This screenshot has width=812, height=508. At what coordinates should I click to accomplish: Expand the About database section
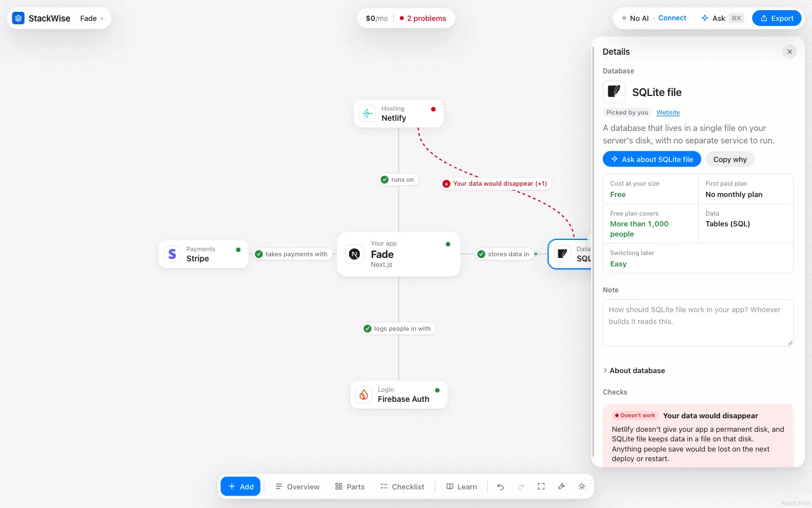pyautogui.click(x=634, y=370)
